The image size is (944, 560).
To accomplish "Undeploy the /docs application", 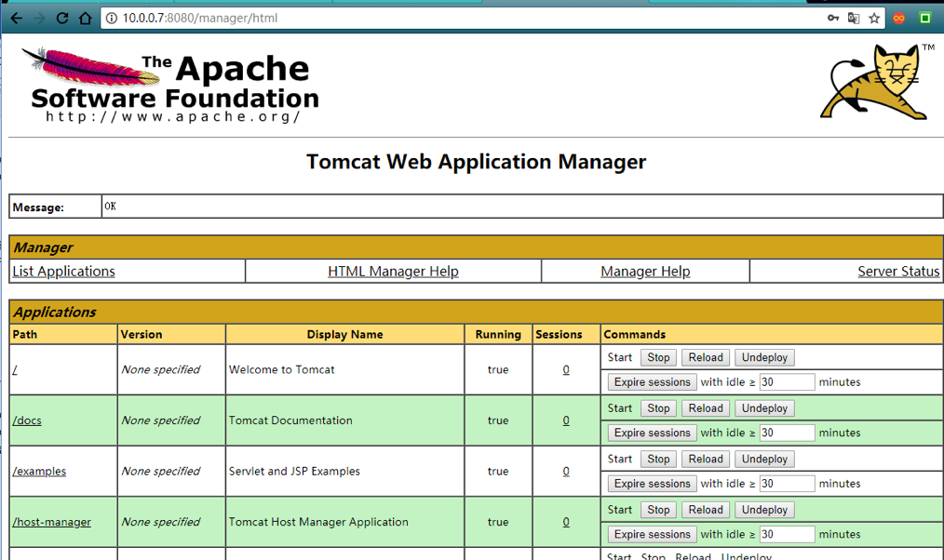I will 764,408.
